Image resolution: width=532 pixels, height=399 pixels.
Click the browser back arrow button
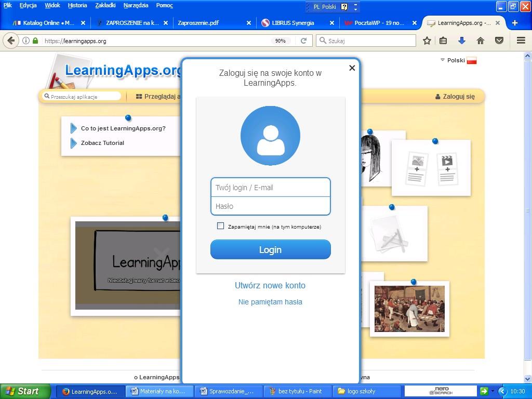[10, 41]
